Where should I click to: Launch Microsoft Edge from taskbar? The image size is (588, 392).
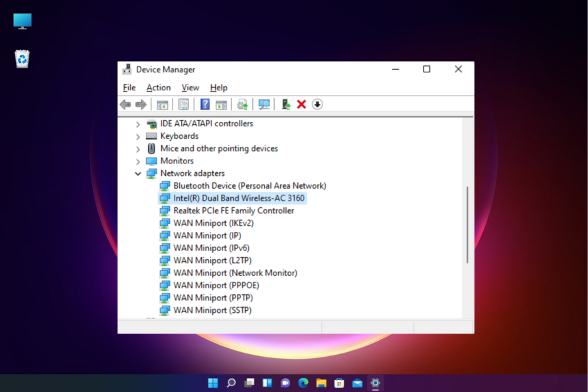[303, 383]
